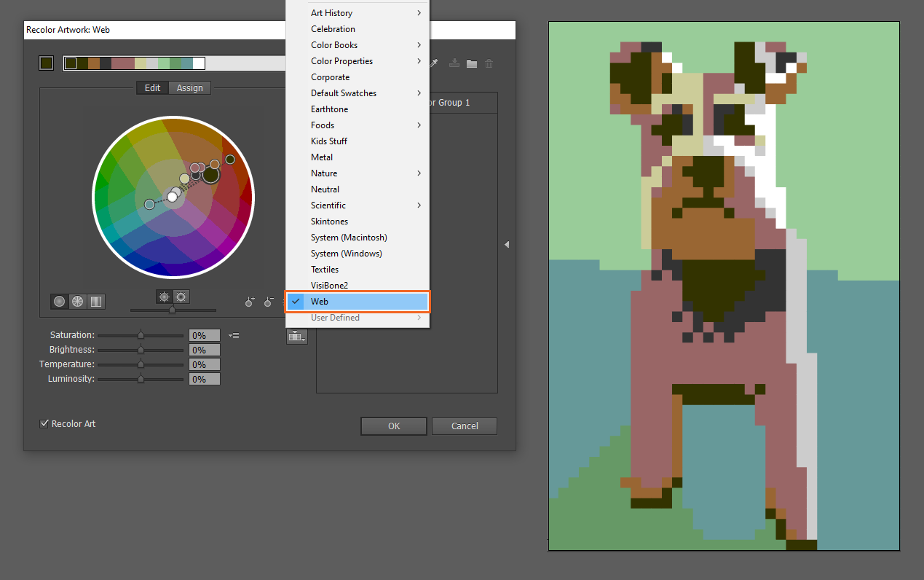924x580 pixels.
Task: Choose the System (Macintosh) library
Action: coord(358,238)
